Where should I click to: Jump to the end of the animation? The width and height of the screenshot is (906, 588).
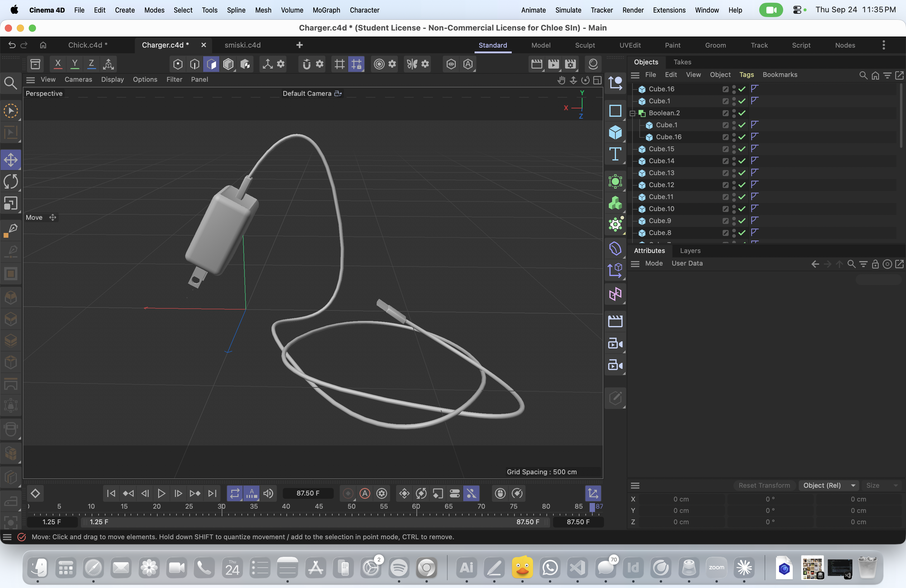point(212,493)
